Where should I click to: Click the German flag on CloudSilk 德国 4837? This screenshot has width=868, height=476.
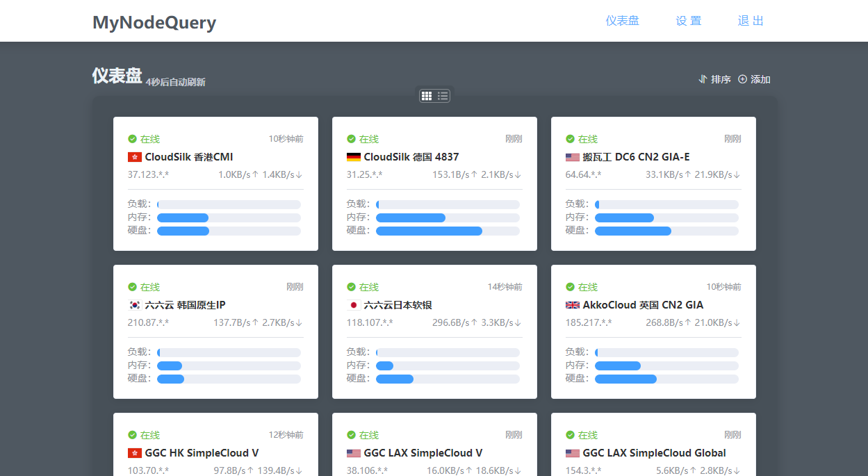pyautogui.click(x=352, y=157)
